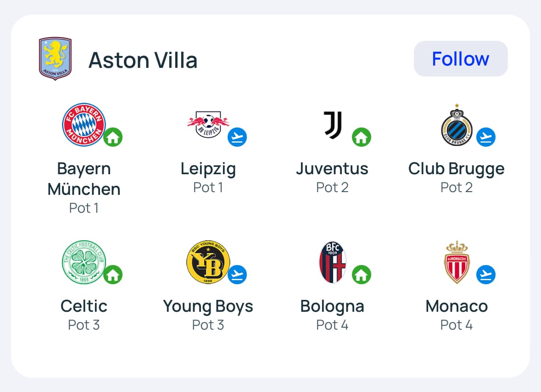The height and width of the screenshot is (392, 541).
Task: Click the Bayern München club logo
Action: (x=84, y=124)
